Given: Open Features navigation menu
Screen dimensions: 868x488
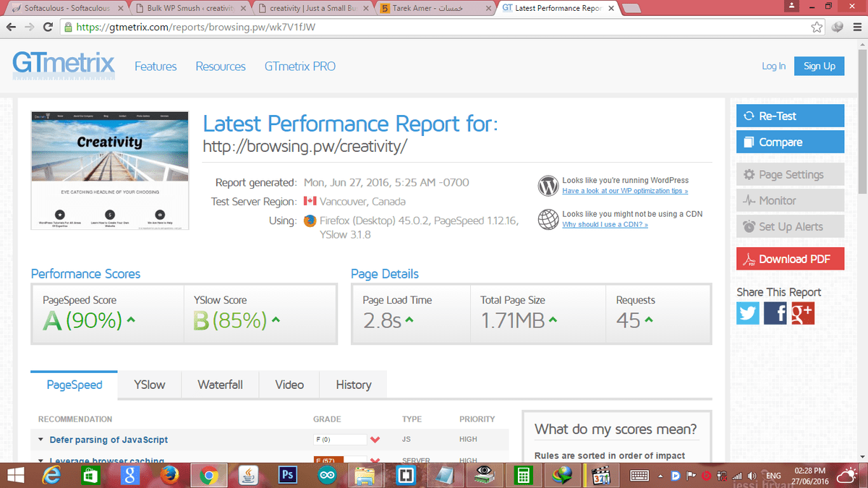Looking at the screenshot, I should tap(156, 66).
